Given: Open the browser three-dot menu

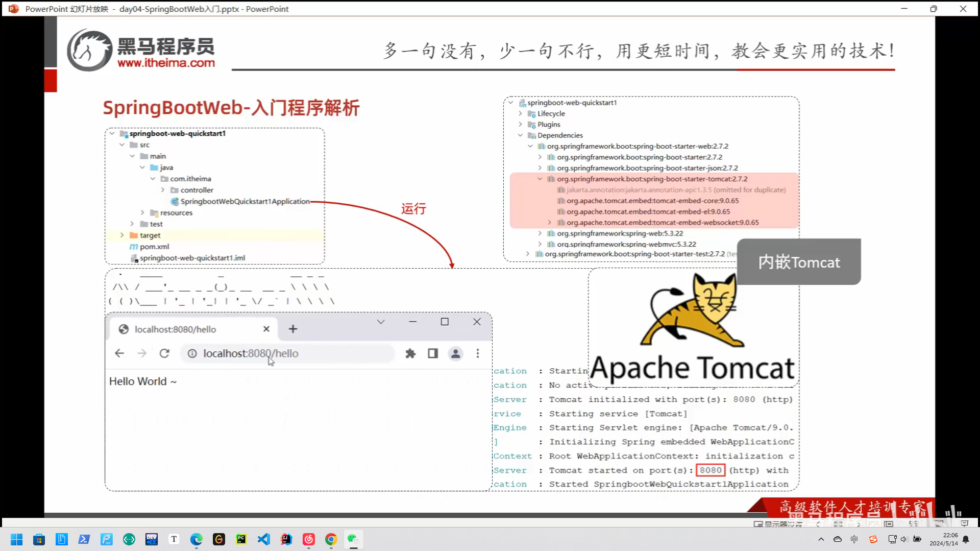Looking at the screenshot, I should coord(478,353).
